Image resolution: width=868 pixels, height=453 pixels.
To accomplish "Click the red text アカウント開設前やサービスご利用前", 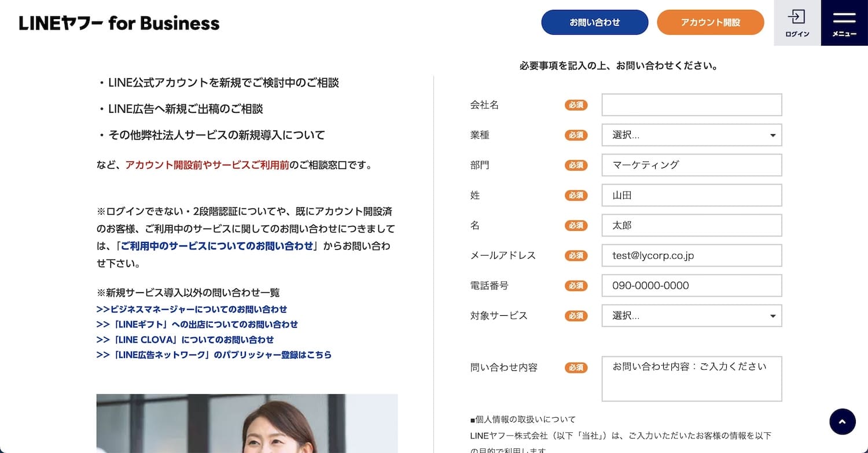I will (x=207, y=165).
